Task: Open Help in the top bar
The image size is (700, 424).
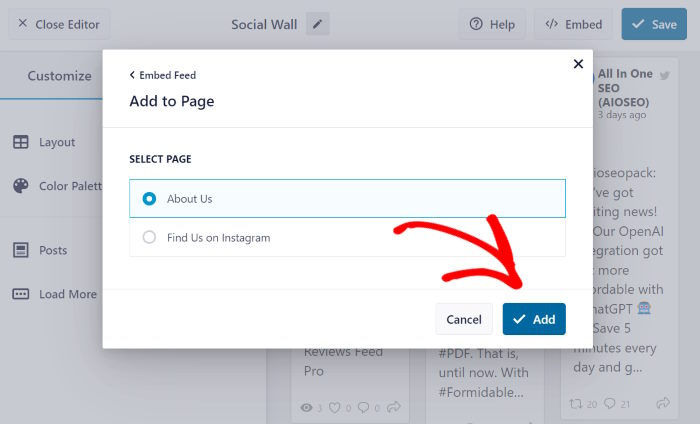Action: [x=492, y=24]
